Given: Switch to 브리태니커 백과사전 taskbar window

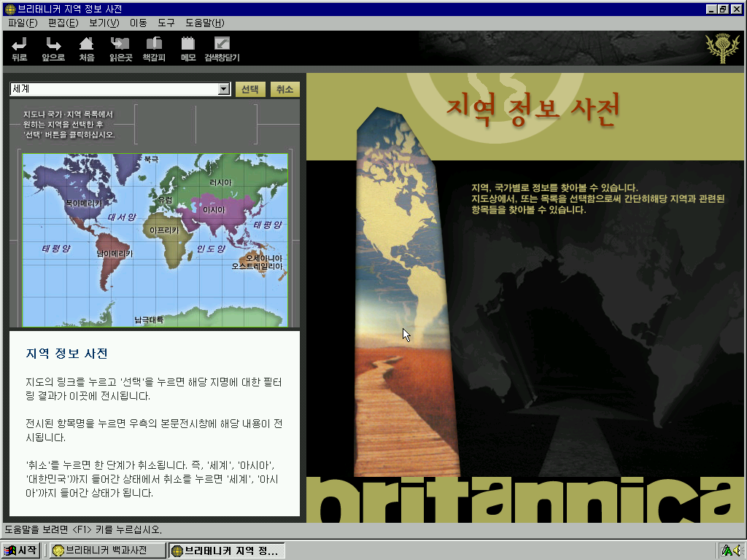Looking at the screenshot, I should 108,551.
